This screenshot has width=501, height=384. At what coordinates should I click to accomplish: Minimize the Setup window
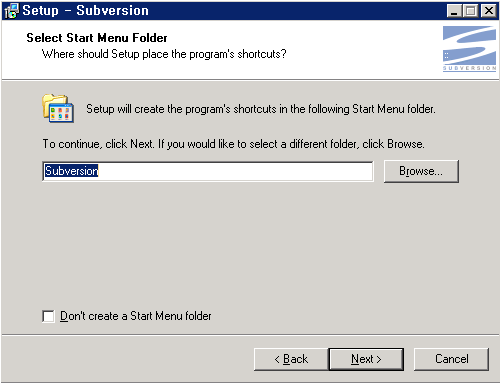point(454,11)
